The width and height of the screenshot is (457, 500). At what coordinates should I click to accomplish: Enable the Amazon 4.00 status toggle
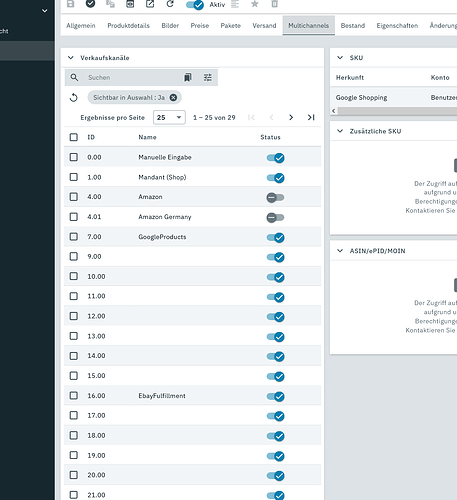click(x=275, y=198)
